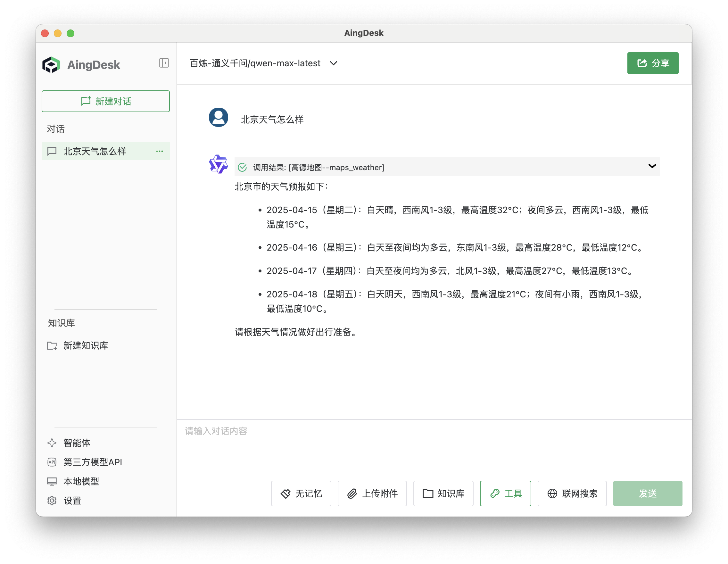Screen dimensions: 728x564
Task: Click 新建知识库 in sidebar
Action: click(x=85, y=346)
